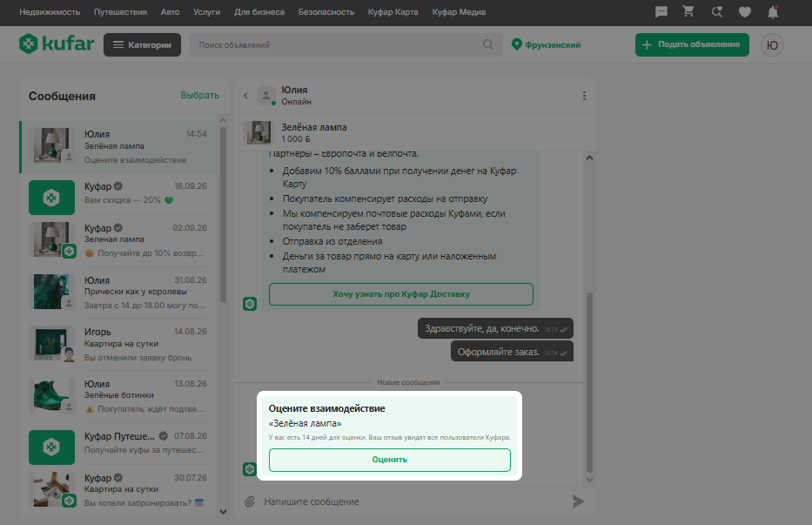
Task: Open the profile avatar "Ю"
Action: pyautogui.click(x=772, y=45)
